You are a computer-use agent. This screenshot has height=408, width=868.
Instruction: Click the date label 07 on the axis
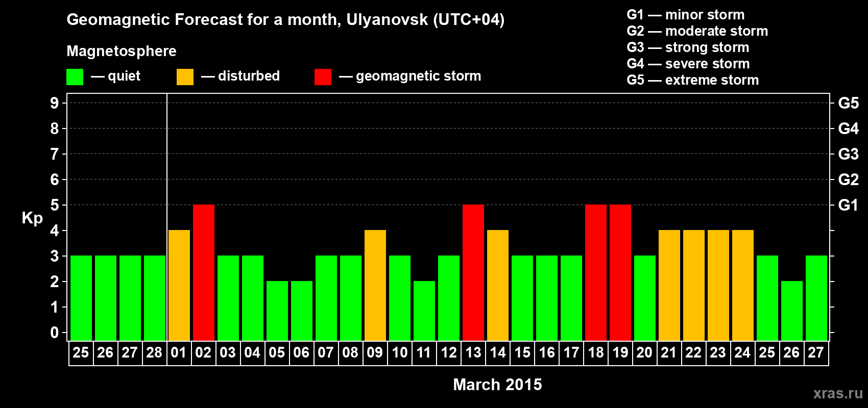click(x=326, y=353)
